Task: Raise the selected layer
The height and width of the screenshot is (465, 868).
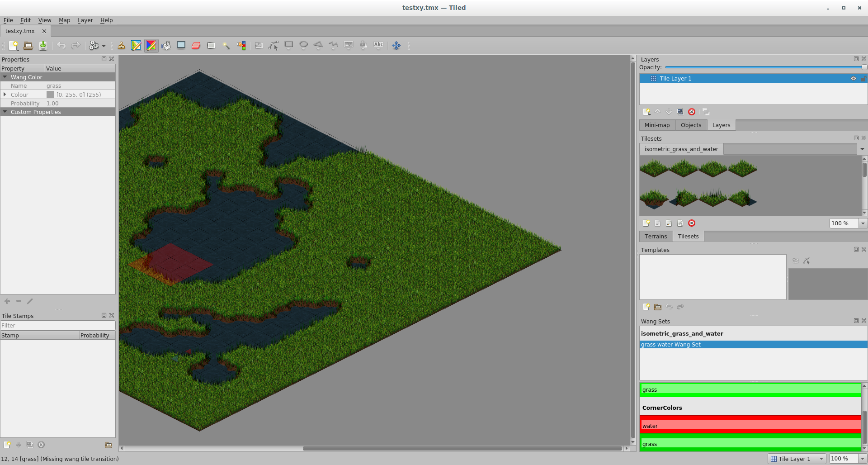Action: click(x=658, y=112)
